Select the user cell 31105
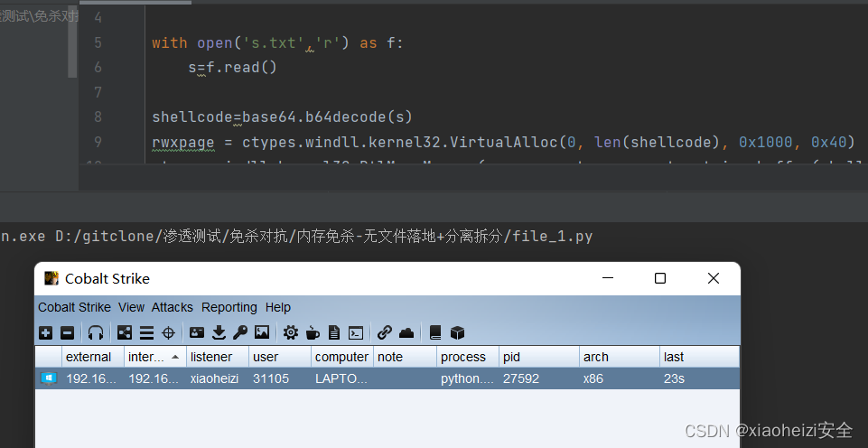This screenshot has height=448, width=868. 280,378
